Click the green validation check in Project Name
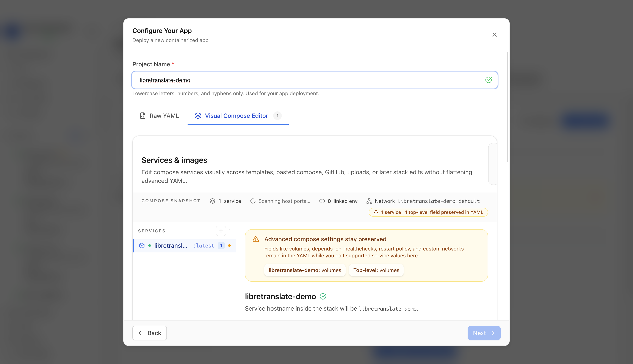The width and height of the screenshot is (633, 364). click(488, 80)
